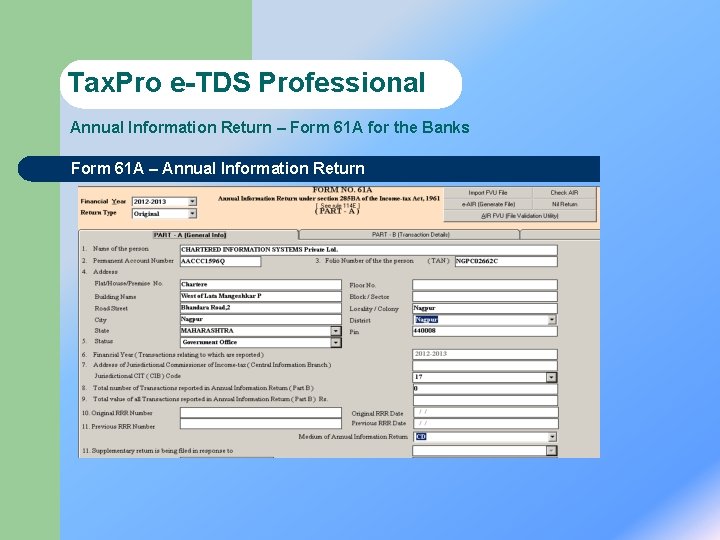Click the Flat/House/Premise No. field

[260, 285]
